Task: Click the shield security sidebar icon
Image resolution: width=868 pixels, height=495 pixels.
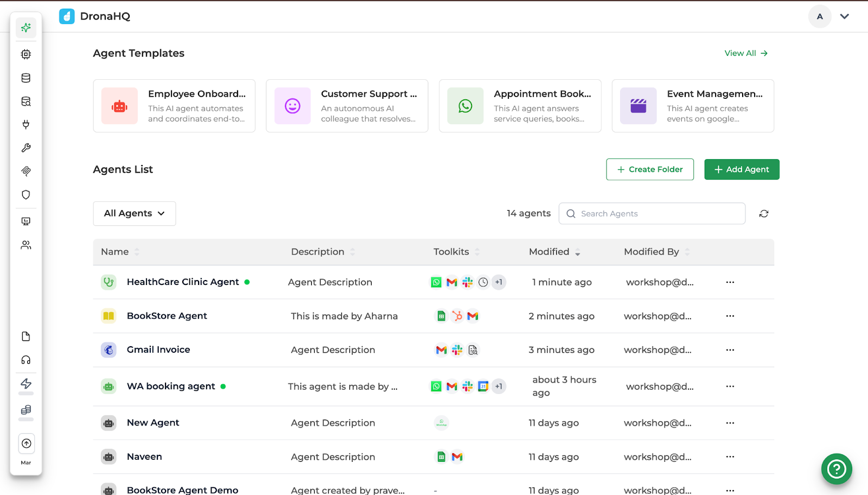Action: pos(25,195)
